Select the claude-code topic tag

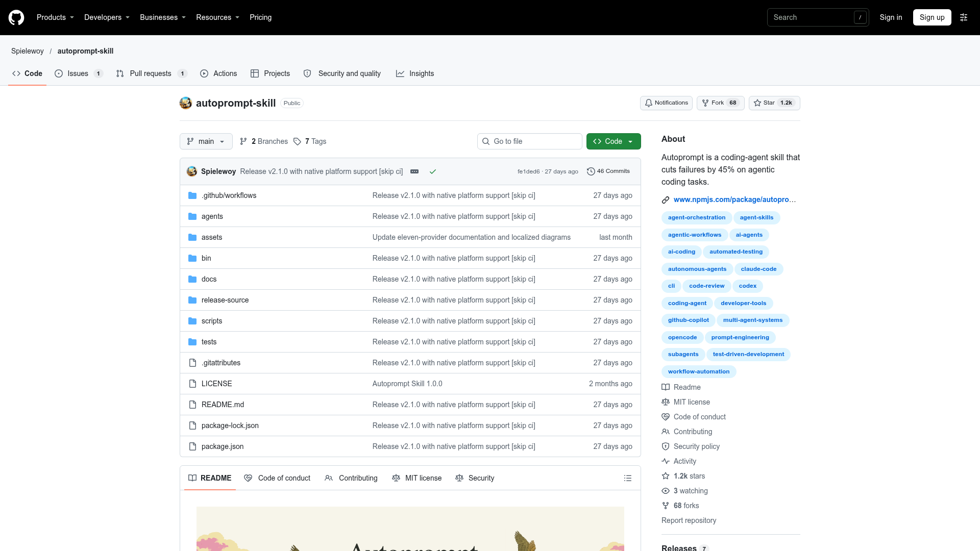tap(758, 269)
